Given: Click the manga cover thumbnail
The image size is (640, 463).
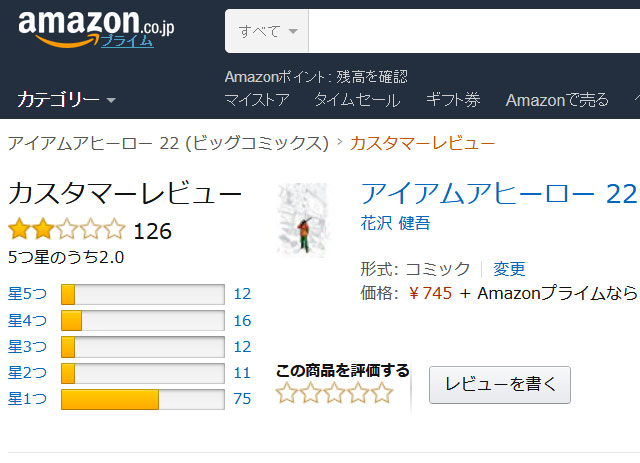Looking at the screenshot, I should 303,219.
